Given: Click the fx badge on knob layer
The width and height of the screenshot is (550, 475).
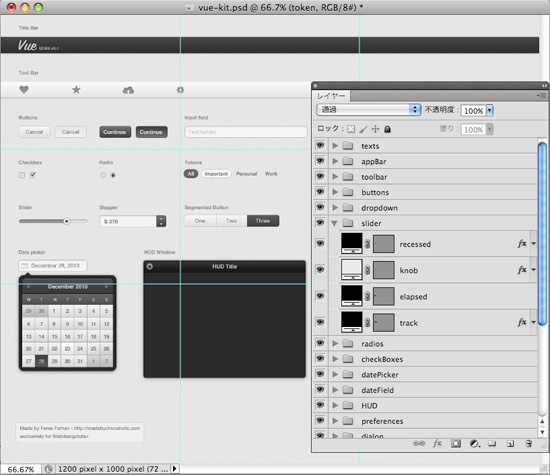Looking at the screenshot, I should click(522, 270).
